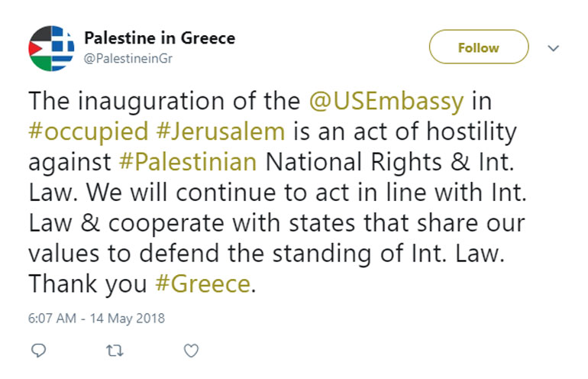Expand the tweet options chevron menu

(555, 47)
